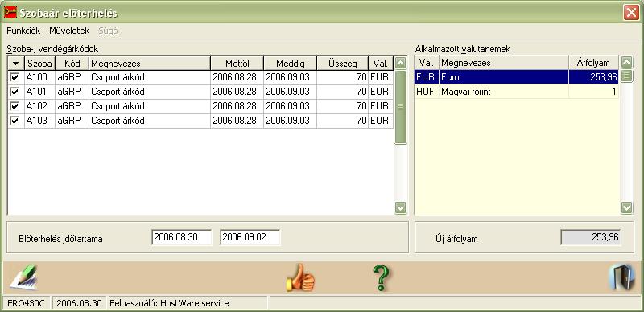Click the start date field 2006.08.30
The height and width of the screenshot is (312, 644).
tap(182, 238)
